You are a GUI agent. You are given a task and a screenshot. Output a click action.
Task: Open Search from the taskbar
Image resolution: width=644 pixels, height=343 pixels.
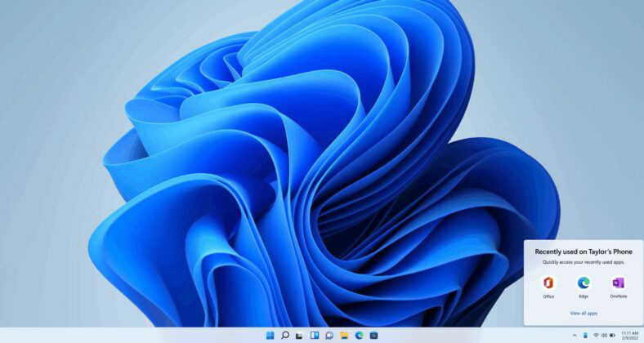click(x=284, y=335)
